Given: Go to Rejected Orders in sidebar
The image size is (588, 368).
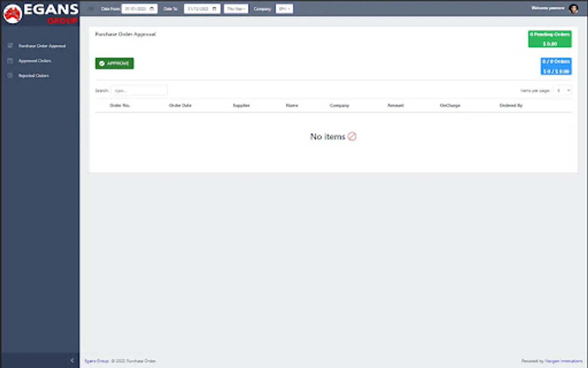Looking at the screenshot, I should point(33,76).
